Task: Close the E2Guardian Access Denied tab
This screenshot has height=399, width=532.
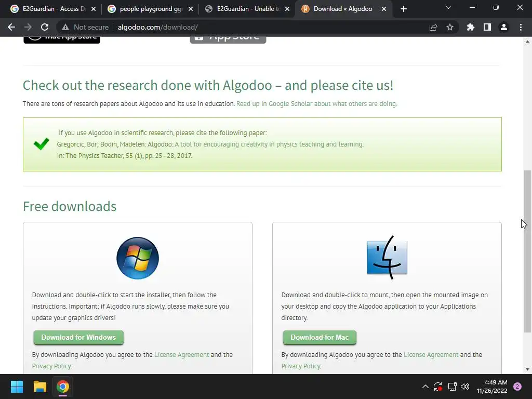Action: (x=94, y=9)
